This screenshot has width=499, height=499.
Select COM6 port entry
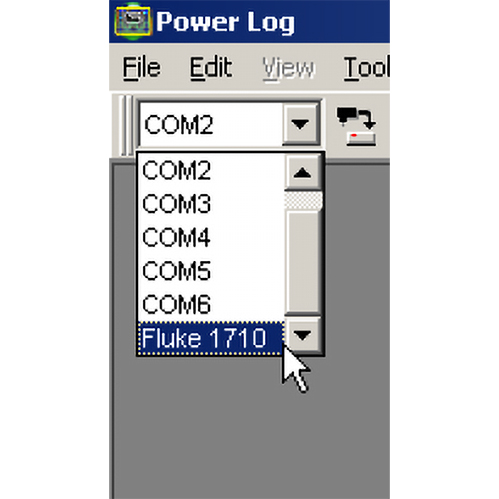point(211,304)
